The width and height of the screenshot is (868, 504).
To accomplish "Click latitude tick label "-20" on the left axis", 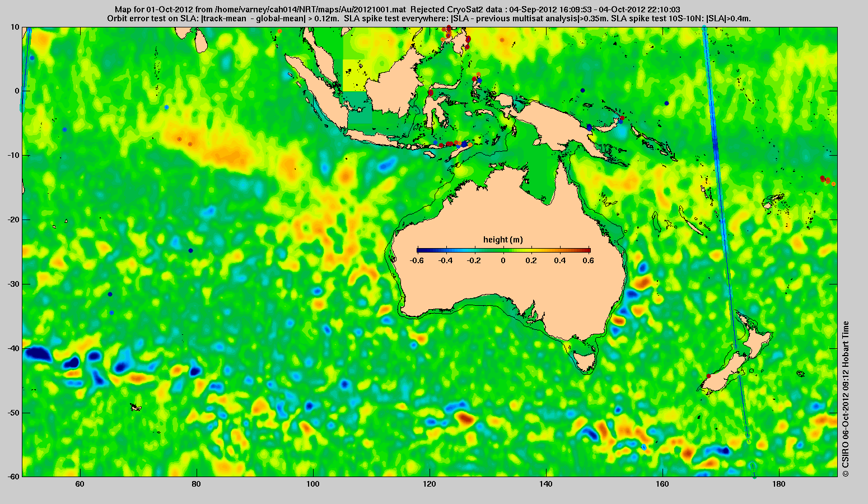I will (x=13, y=220).
